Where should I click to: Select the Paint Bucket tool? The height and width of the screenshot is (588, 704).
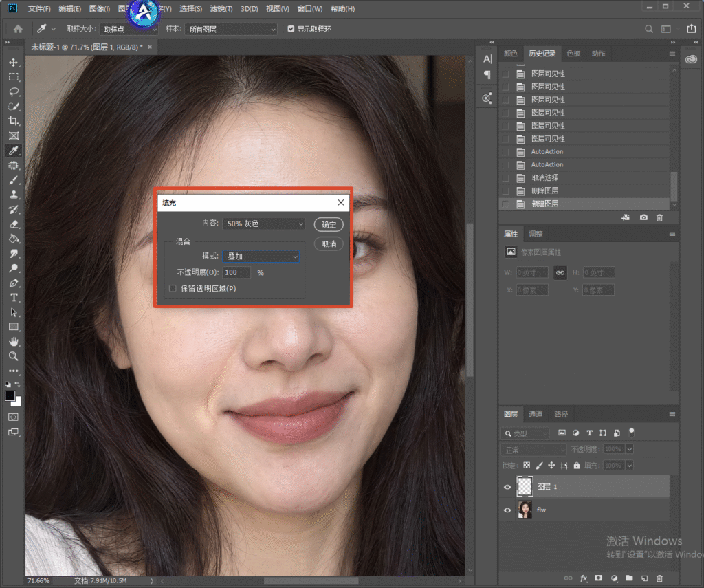point(14,239)
